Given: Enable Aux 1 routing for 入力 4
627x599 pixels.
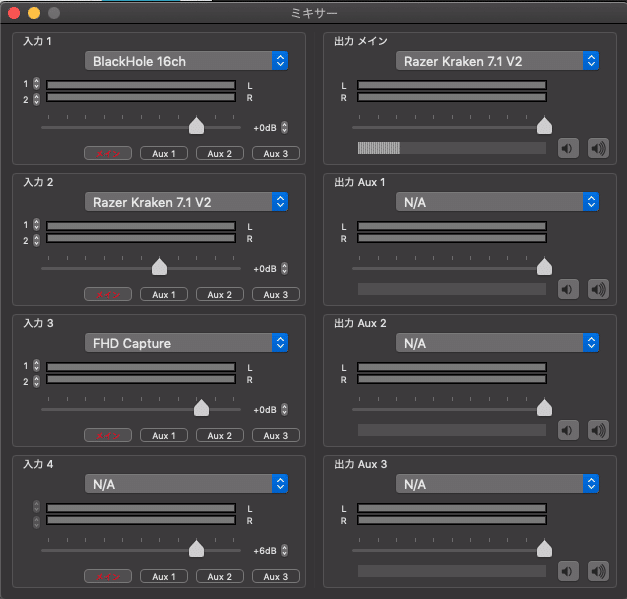Looking at the screenshot, I should (x=164, y=577).
